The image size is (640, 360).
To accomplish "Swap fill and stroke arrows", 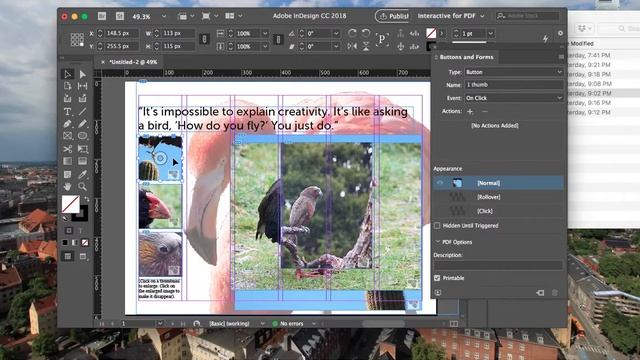I will point(87,199).
